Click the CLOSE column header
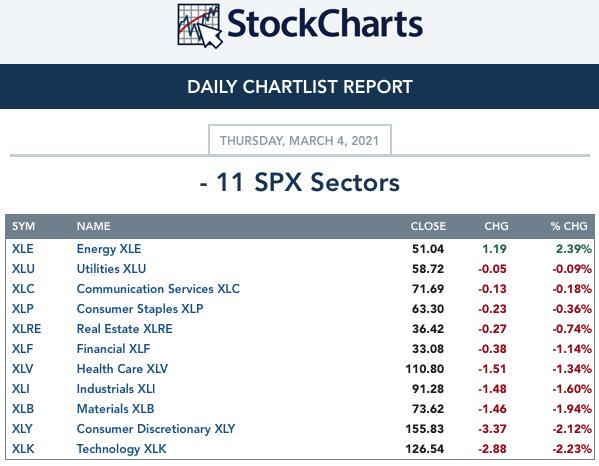The image size is (599, 466). (x=428, y=226)
